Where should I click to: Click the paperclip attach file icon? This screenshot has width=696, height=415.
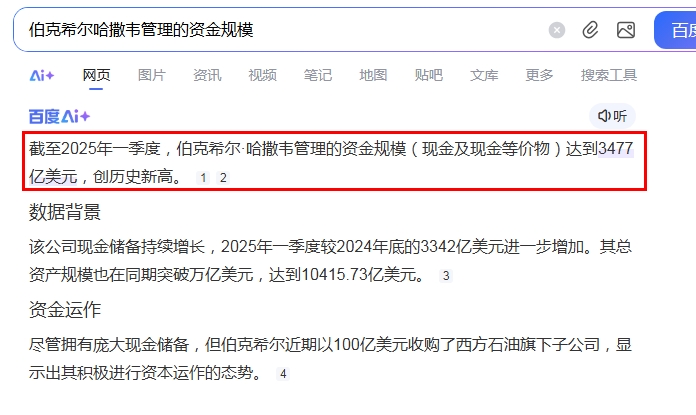coord(590,30)
